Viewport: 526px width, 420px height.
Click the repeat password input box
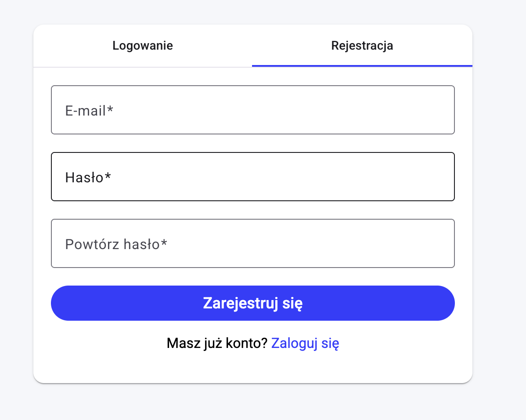click(x=253, y=243)
